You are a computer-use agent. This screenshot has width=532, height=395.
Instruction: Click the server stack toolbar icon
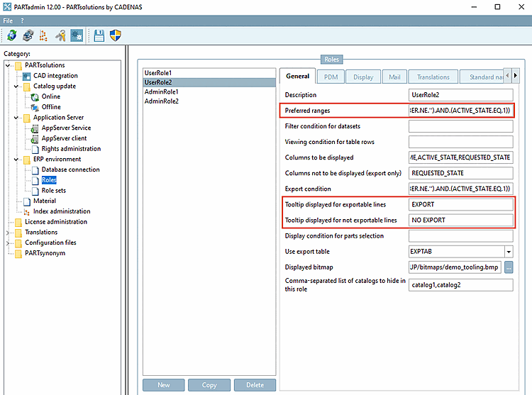[28, 35]
